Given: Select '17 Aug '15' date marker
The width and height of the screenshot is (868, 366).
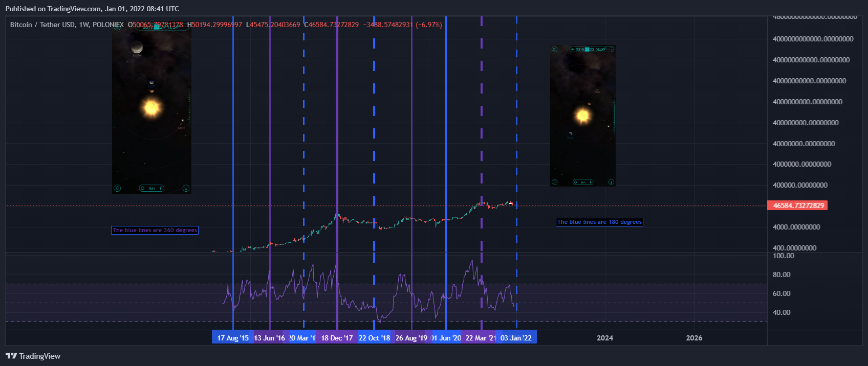Looking at the screenshot, I should 233,337.
